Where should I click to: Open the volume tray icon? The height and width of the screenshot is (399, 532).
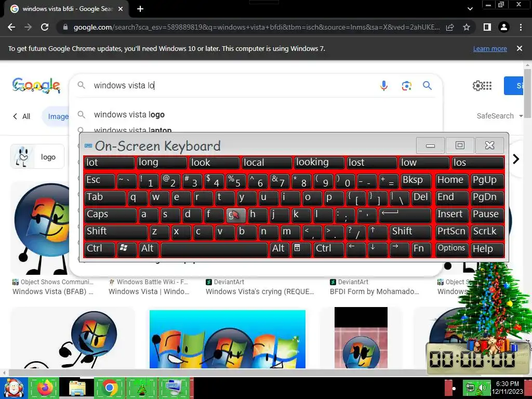click(x=482, y=388)
